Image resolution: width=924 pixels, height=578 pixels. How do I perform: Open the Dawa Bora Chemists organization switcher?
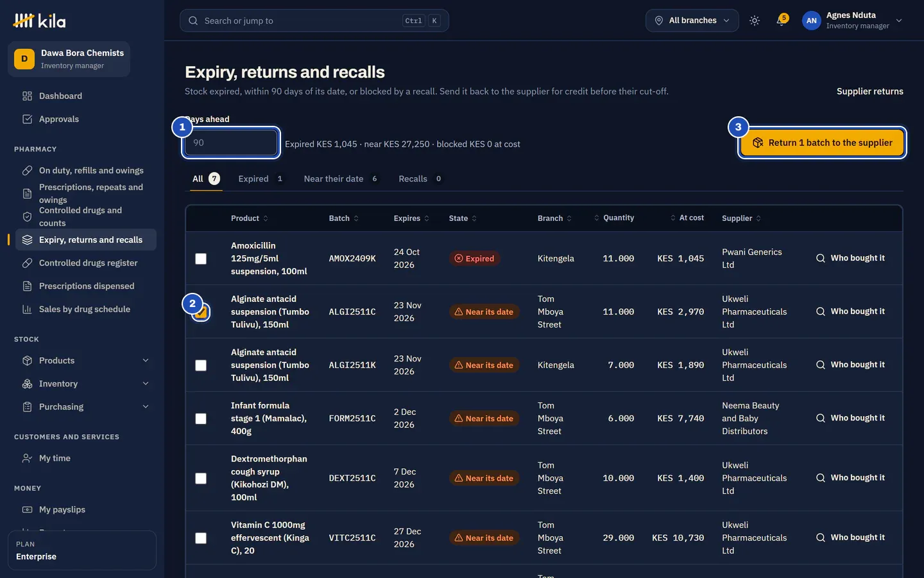pyautogui.click(x=69, y=59)
